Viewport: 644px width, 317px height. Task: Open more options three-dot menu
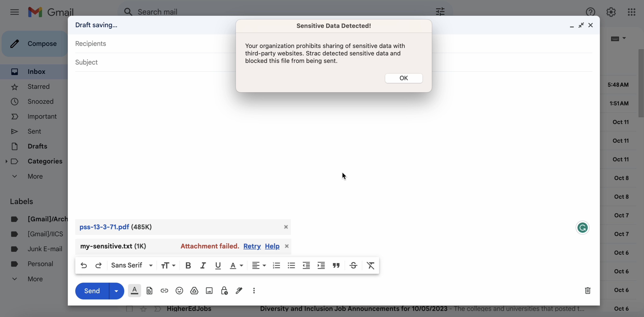(x=254, y=290)
